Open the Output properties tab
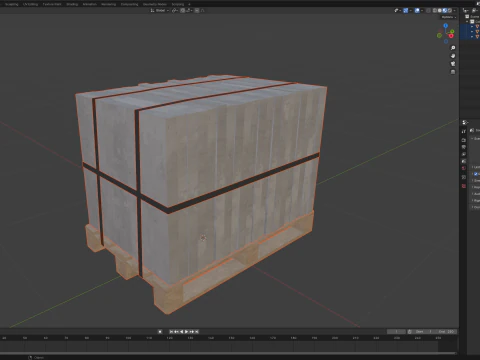Viewport: 480px width, 360px height. click(x=464, y=147)
